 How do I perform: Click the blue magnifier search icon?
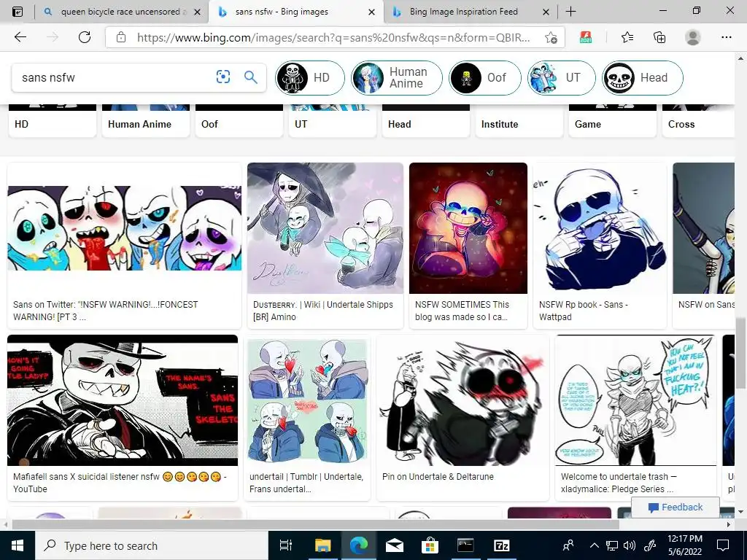(x=251, y=77)
